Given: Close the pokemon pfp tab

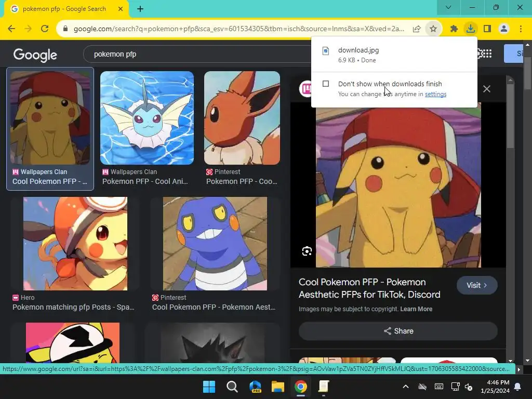Looking at the screenshot, I should pos(121,9).
